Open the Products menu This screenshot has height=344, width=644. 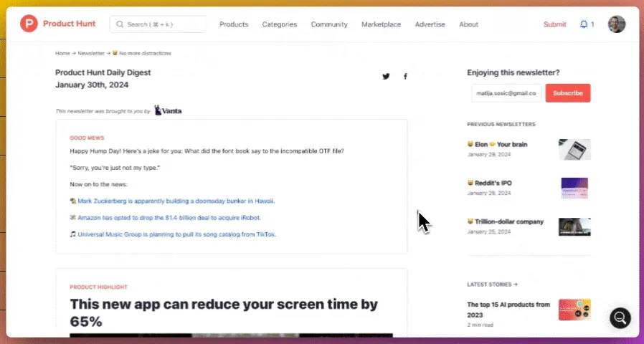234,24
